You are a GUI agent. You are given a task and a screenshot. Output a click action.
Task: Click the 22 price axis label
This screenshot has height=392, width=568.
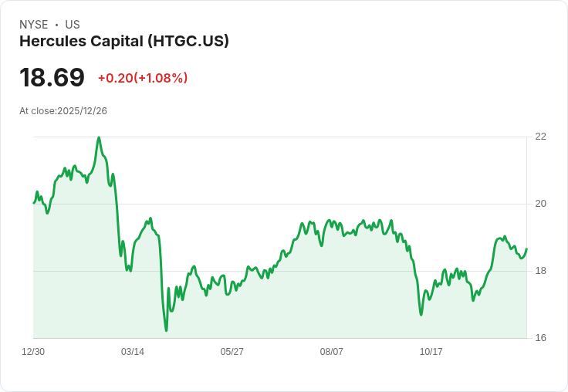540,137
